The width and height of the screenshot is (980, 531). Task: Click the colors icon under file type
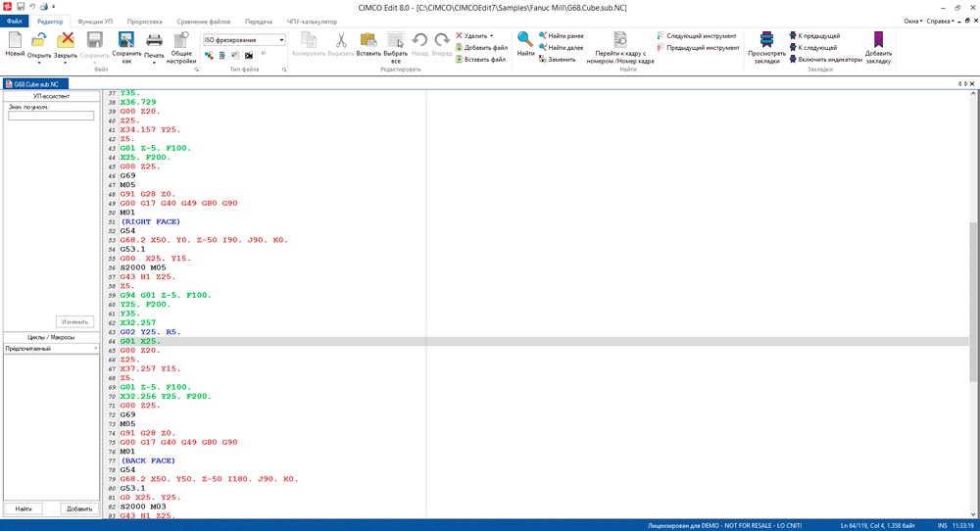(x=209, y=56)
